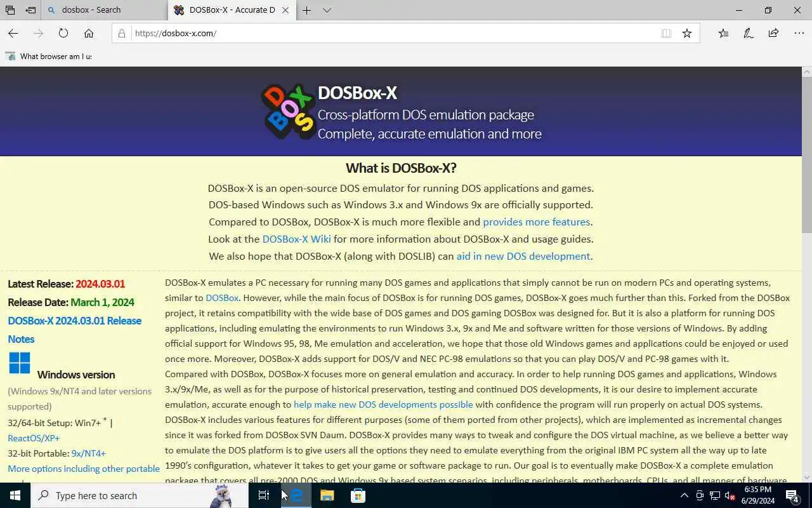Click the blue Windows logo icon
Viewport: 812px width, 508px height.
click(x=20, y=363)
